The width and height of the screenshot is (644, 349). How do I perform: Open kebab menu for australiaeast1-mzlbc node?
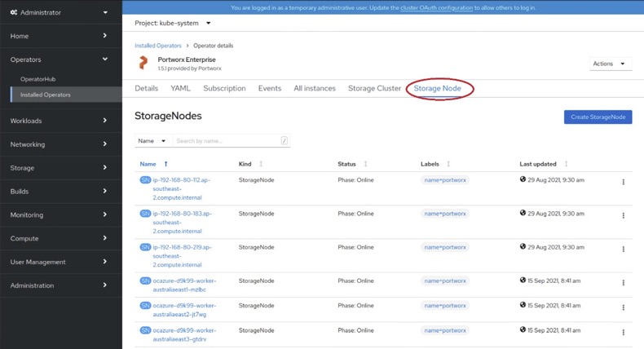[623, 283]
